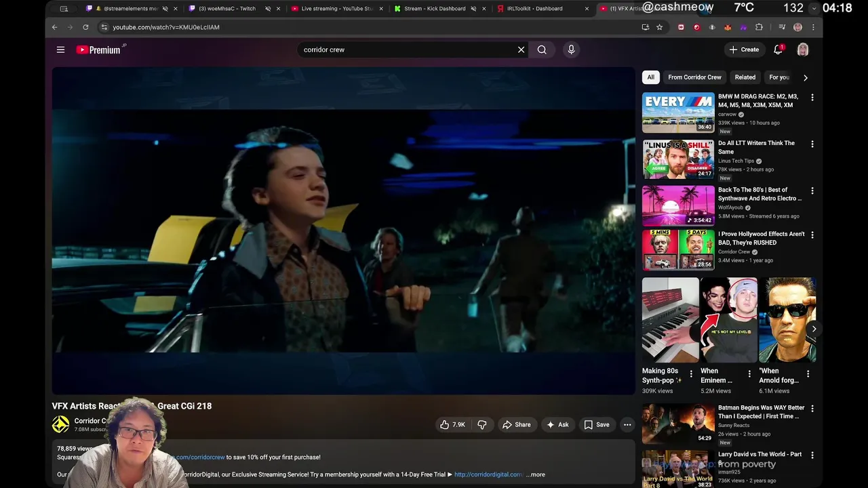Open options for Back To The 80's video
Image resolution: width=868 pixels, height=488 pixels.
point(812,191)
